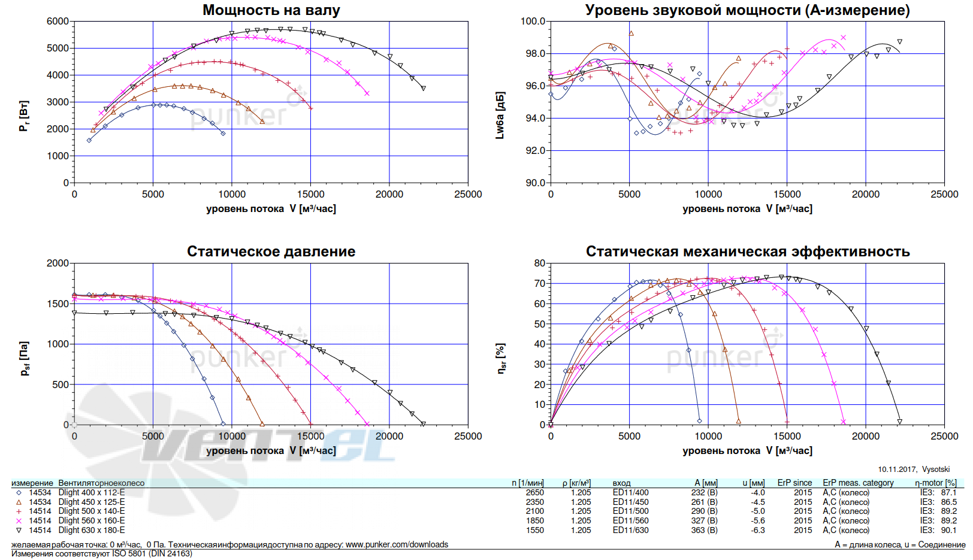Click the 'ErP since' column header
This screenshot has height=560, width=973.
pos(794,483)
